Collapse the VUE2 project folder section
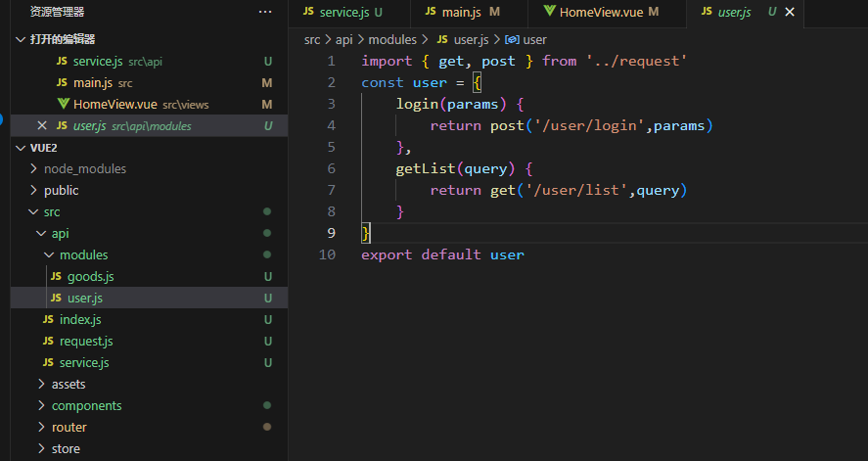Viewport: 868px width, 461px height. [21, 148]
